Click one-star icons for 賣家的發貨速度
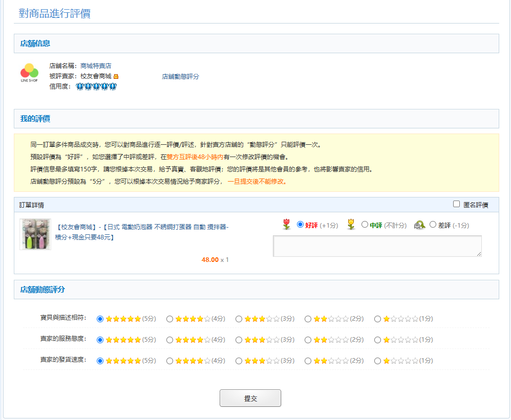 pos(400,360)
